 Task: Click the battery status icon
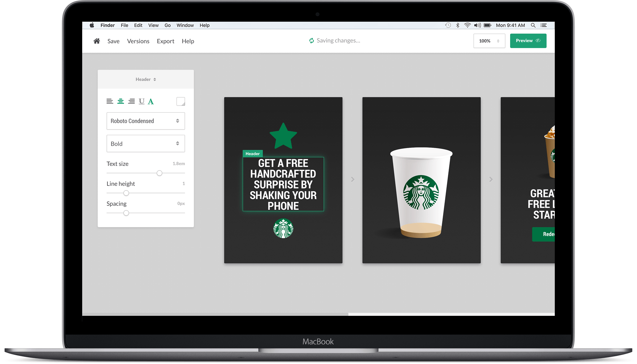click(x=487, y=25)
